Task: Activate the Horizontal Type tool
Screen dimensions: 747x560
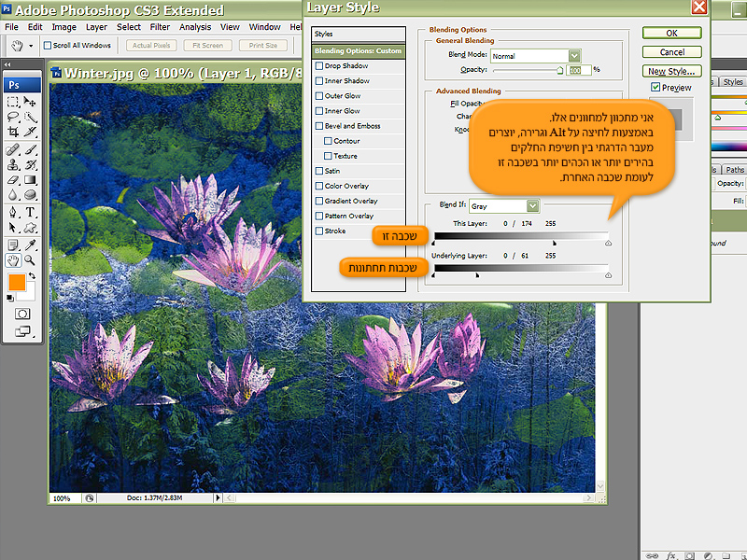Action: [x=31, y=212]
